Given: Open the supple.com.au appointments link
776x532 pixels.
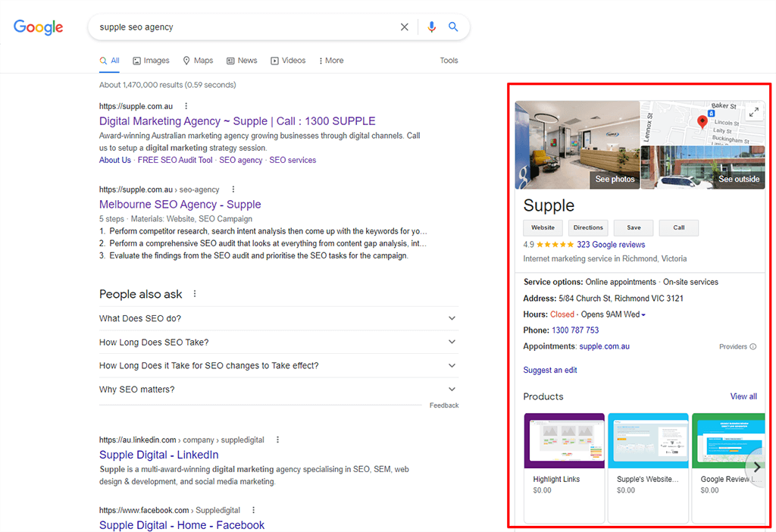Looking at the screenshot, I should 604,346.
